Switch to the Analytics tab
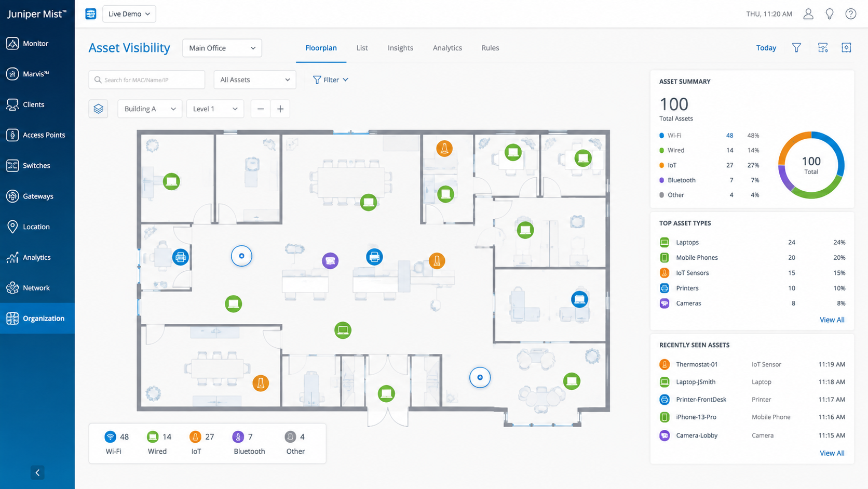Image resolution: width=868 pixels, height=489 pixels. point(447,48)
